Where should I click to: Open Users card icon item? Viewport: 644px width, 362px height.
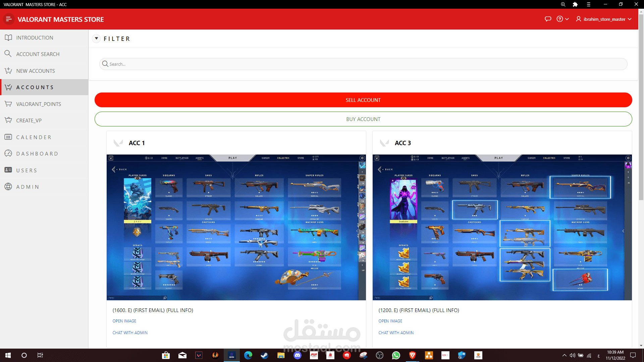[x=26, y=170]
